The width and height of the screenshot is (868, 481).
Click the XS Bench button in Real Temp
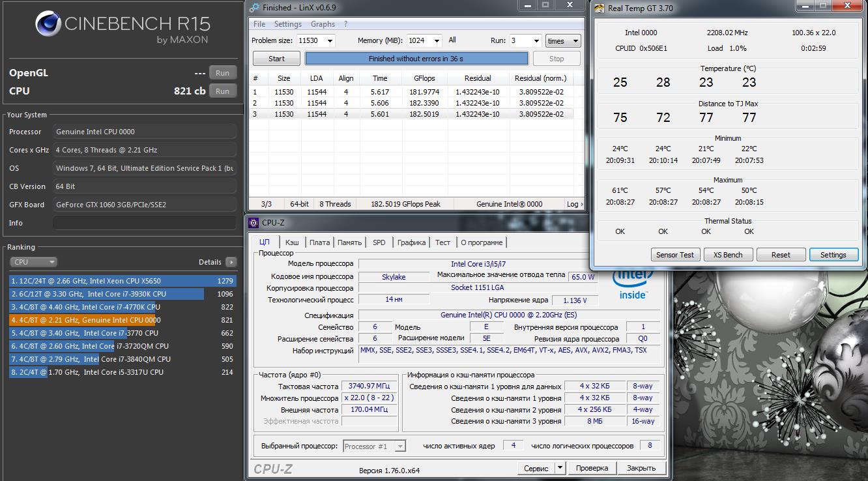point(728,255)
